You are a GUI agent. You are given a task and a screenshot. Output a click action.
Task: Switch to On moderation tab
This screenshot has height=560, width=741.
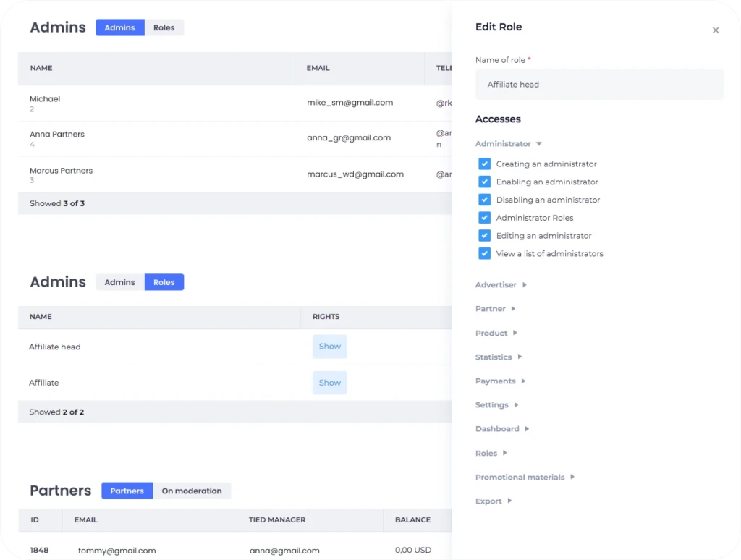191,491
